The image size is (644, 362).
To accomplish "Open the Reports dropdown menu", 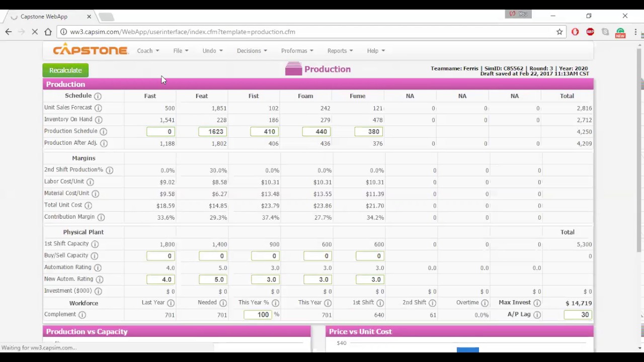I will click(x=340, y=51).
